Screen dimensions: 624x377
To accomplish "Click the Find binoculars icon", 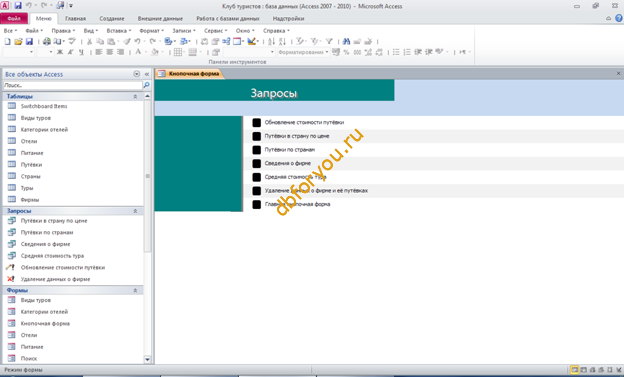I will pos(346,41).
